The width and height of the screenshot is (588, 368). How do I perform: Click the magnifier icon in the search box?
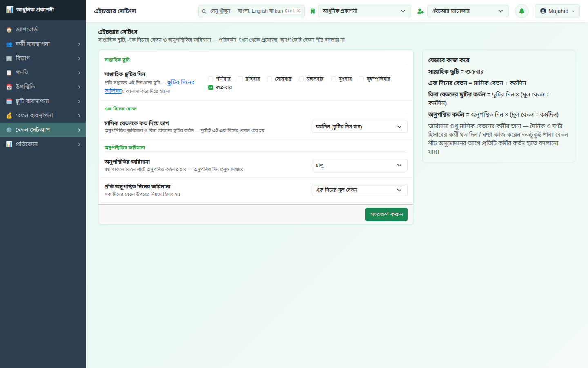[x=204, y=11]
